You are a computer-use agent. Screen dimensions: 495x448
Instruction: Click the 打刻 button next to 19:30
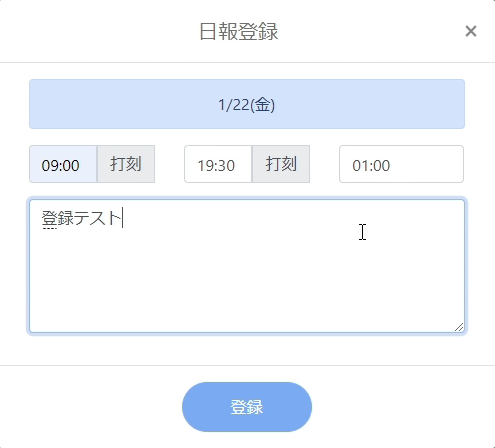281,164
